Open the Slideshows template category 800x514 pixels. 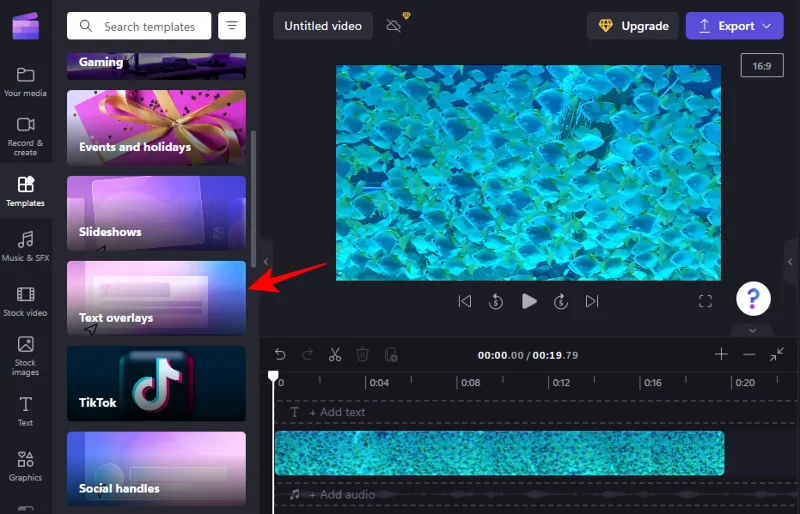pyautogui.click(x=156, y=213)
